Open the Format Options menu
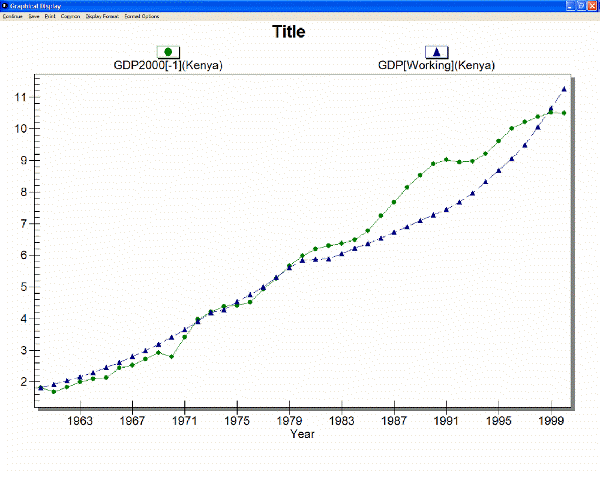600x478 pixels. tap(140, 17)
